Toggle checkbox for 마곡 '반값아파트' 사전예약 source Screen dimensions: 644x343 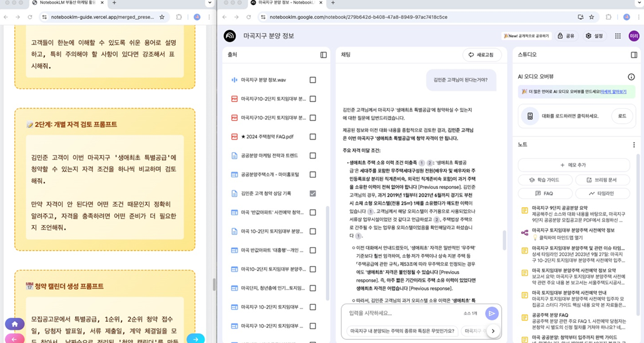[x=312, y=212]
